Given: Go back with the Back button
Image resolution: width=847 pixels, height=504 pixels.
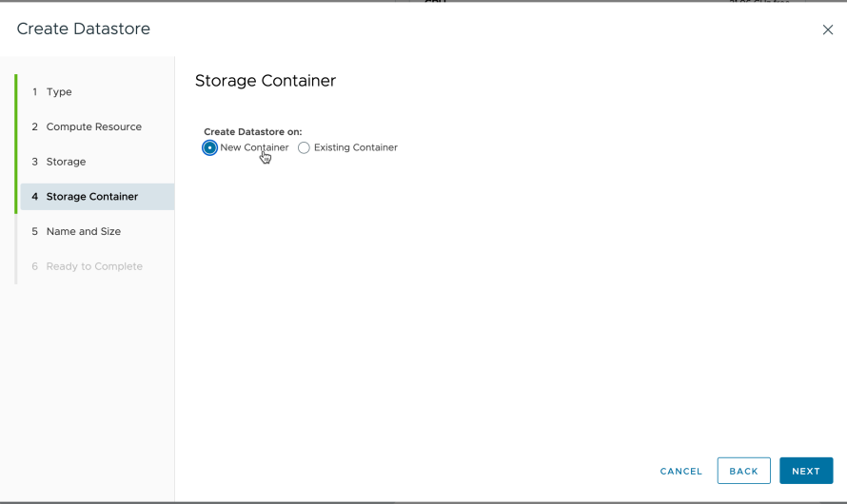Looking at the screenshot, I should [x=743, y=471].
